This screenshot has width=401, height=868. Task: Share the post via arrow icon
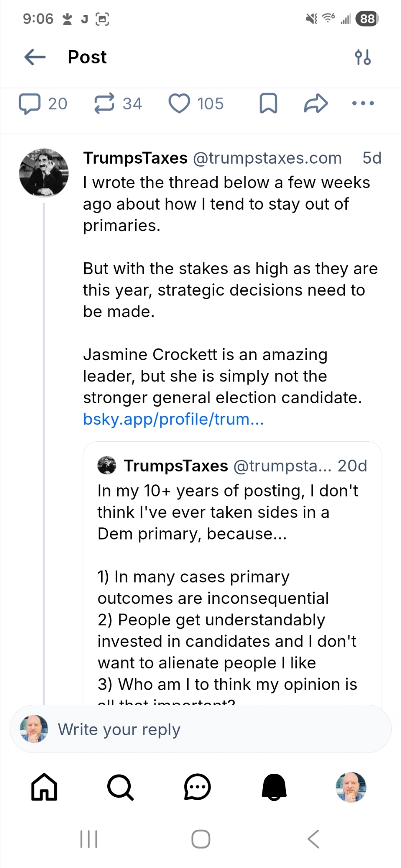(316, 104)
